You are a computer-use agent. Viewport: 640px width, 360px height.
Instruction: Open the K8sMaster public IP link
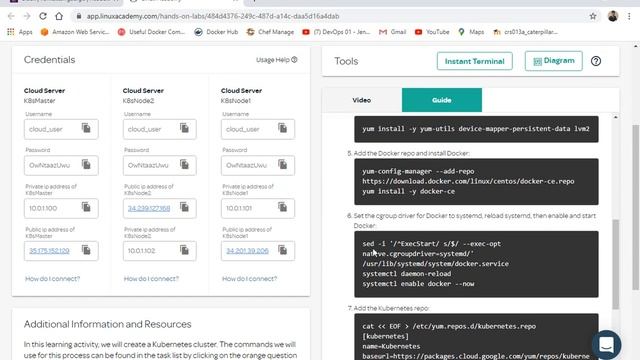(x=49, y=251)
